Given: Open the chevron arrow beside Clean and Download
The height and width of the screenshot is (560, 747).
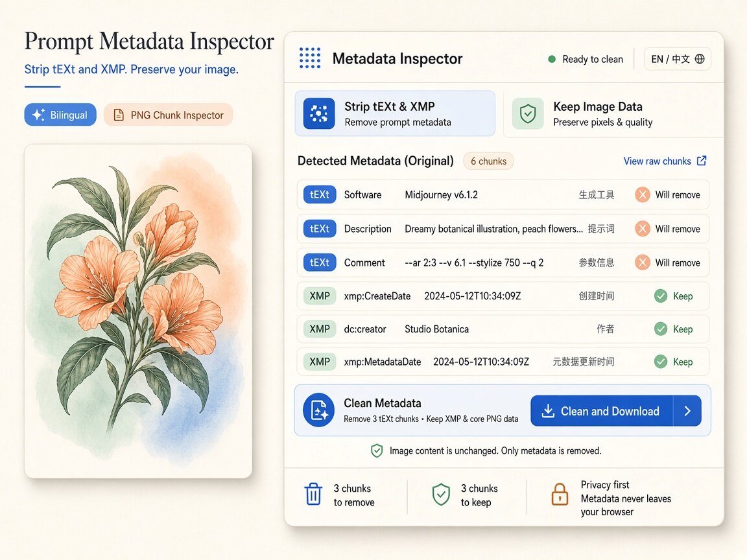Looking at the screenshot, I should coord(687,410).
